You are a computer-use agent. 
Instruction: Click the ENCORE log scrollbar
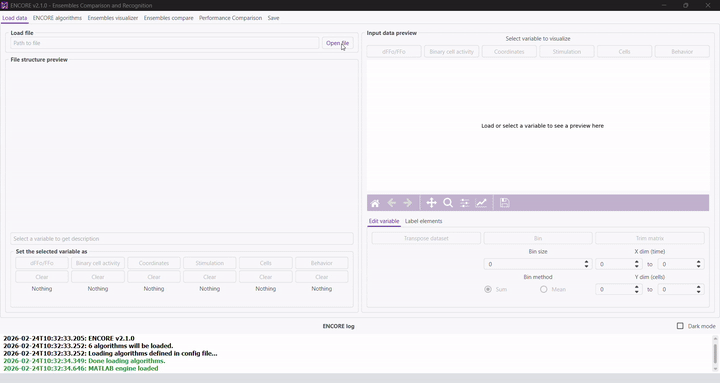715,354
